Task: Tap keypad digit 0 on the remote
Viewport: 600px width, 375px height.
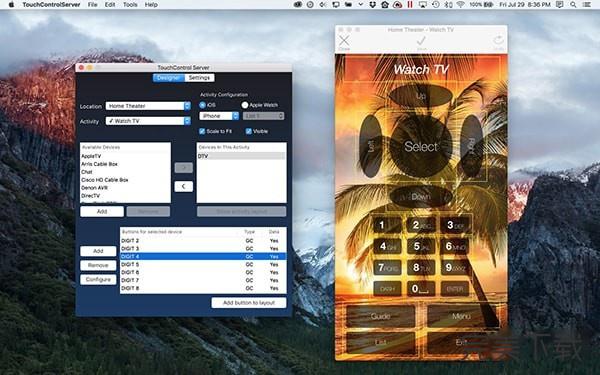Action: point(421,289)
